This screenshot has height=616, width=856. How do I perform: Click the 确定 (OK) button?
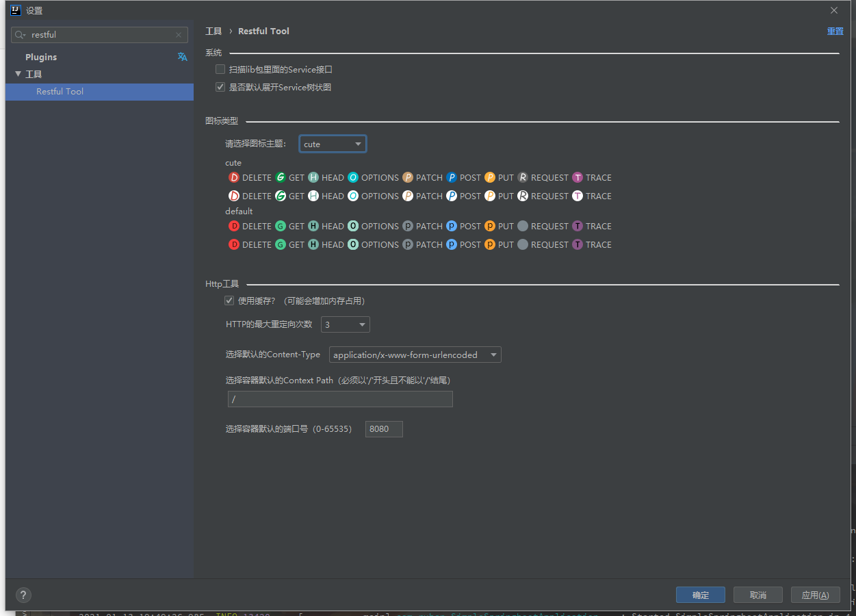coord(701,595)
